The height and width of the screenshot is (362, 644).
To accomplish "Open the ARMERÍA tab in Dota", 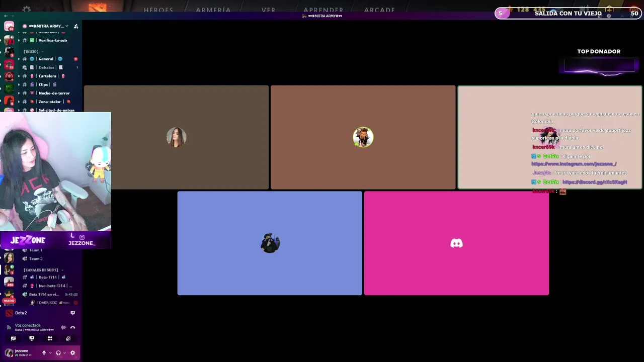I will [x=213, y=10].
